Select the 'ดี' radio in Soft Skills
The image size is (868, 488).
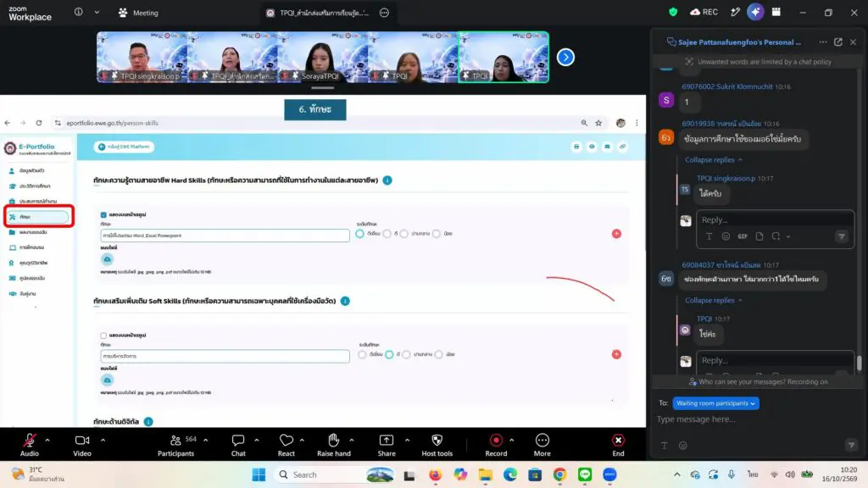pos(389,355)
